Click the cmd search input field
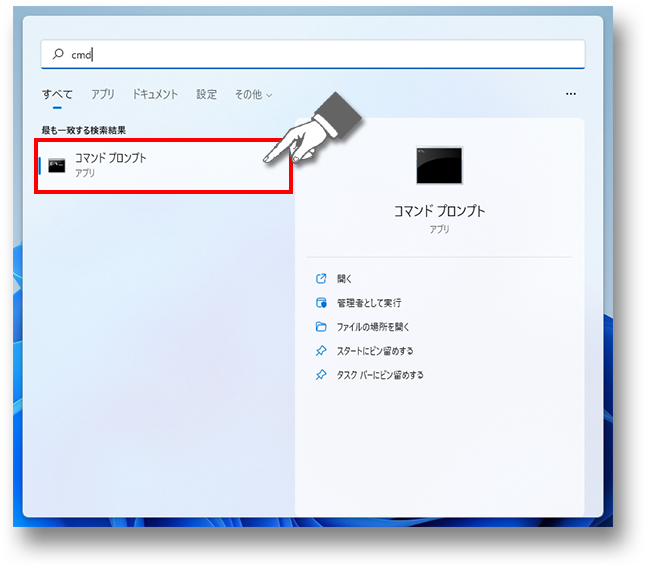This screenshot has width=647, height=568. pyautogui.click(x=313, y=54)
